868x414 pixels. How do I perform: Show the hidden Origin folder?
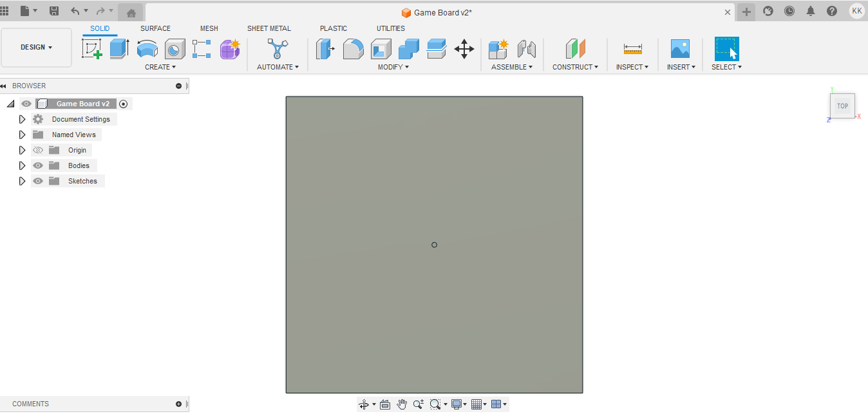point(38,150)
